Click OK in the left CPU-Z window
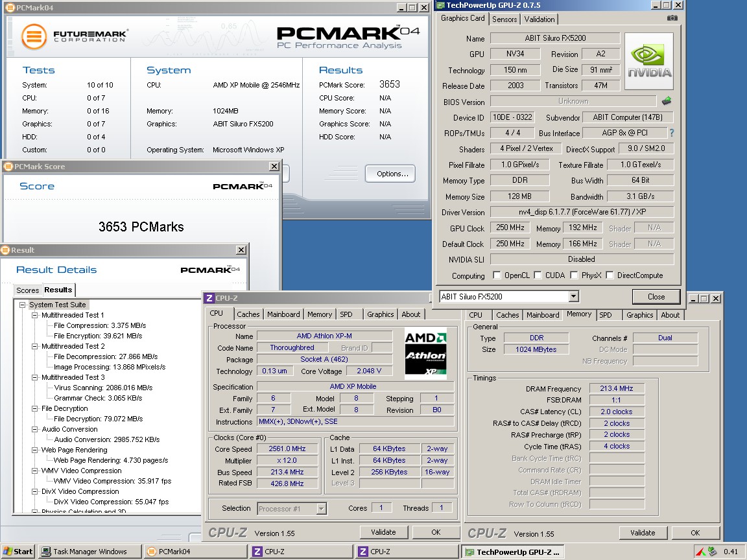The height and width of the screenshot is (560, 747). [x=436, y=532]
